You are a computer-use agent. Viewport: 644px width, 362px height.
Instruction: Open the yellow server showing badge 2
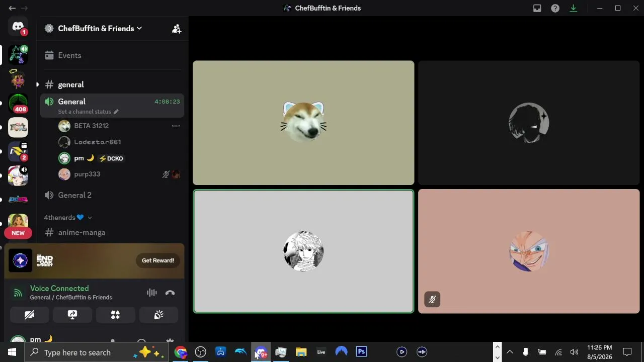[18, 151]
